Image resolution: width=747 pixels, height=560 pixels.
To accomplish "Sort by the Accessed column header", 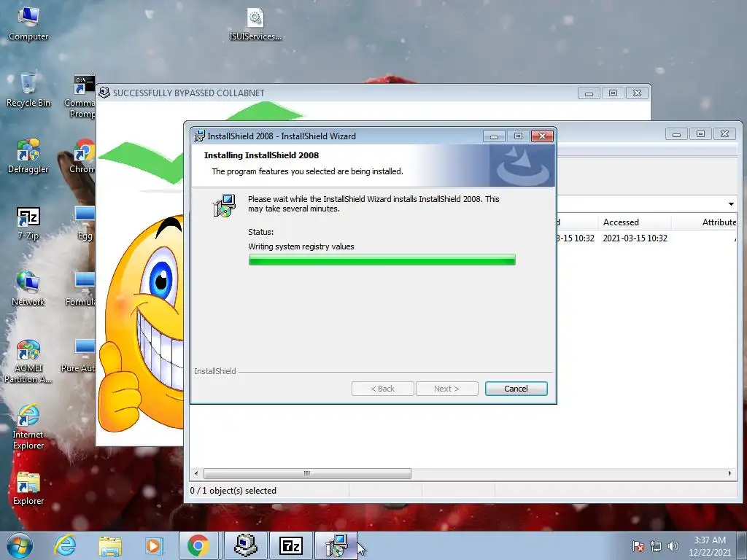I will (x=635, y=222).
